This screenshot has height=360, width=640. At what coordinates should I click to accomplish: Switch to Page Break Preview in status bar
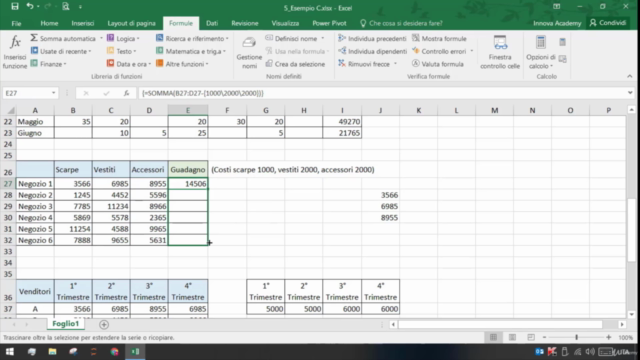pyautogui.click(x=531, y=338)
